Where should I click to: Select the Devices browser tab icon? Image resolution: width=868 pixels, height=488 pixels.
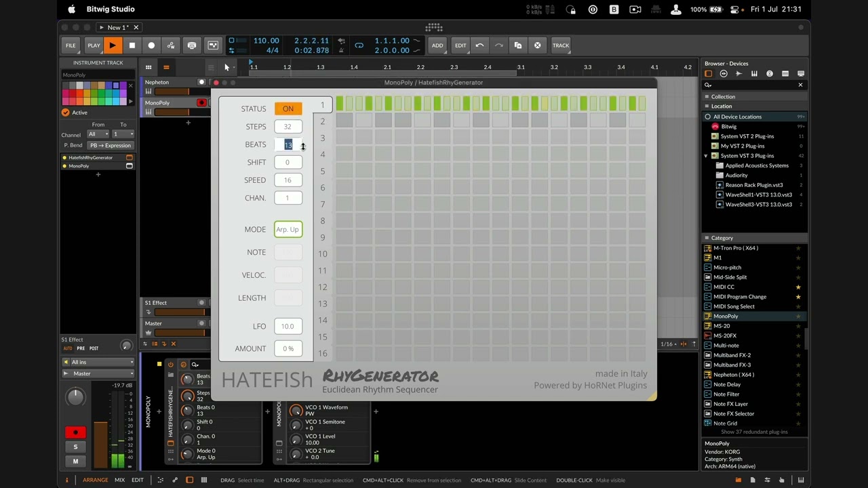click(x=709, y=73)
